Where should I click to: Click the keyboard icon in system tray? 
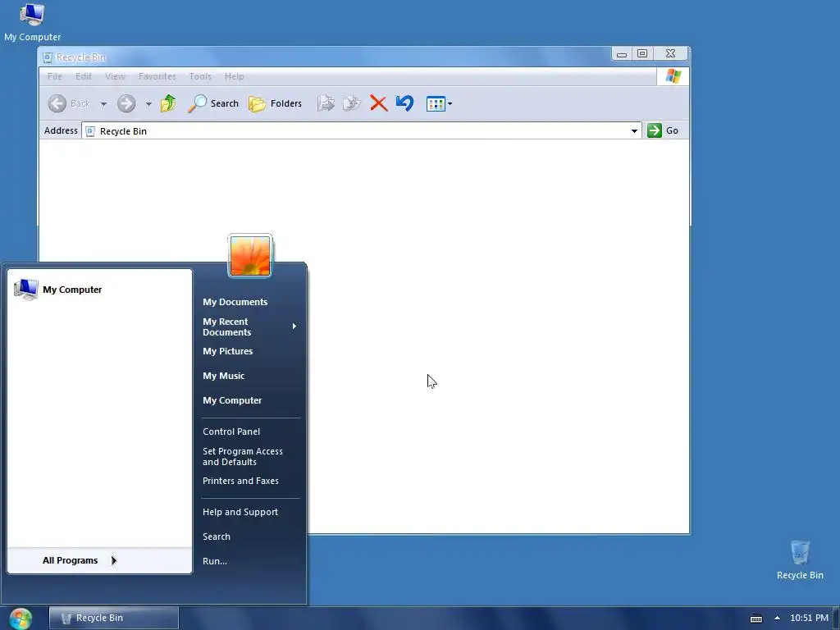tap(756, 619)
